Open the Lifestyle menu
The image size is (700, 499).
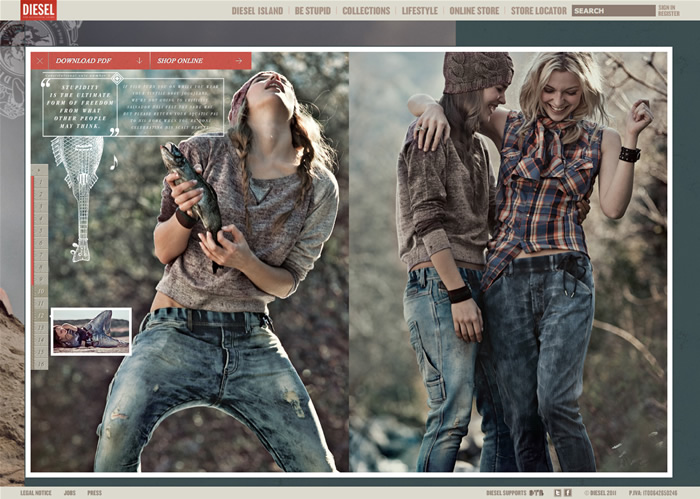420,11
